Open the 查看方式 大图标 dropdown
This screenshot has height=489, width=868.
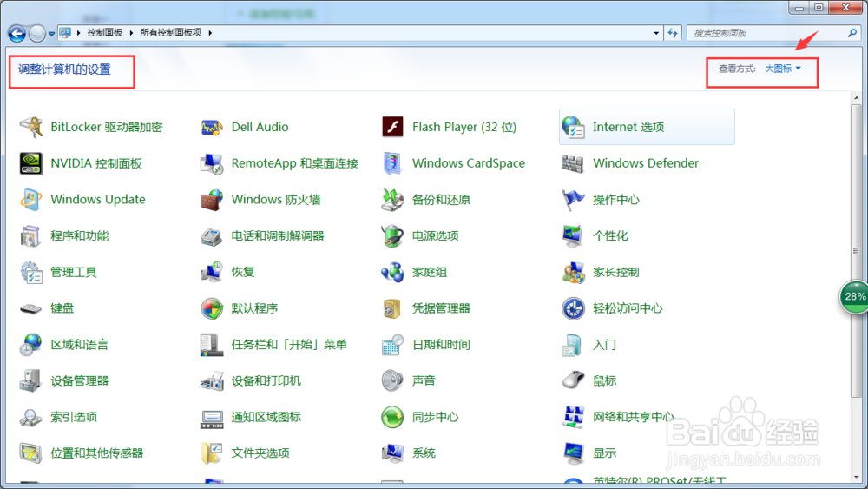coord(783,69)
